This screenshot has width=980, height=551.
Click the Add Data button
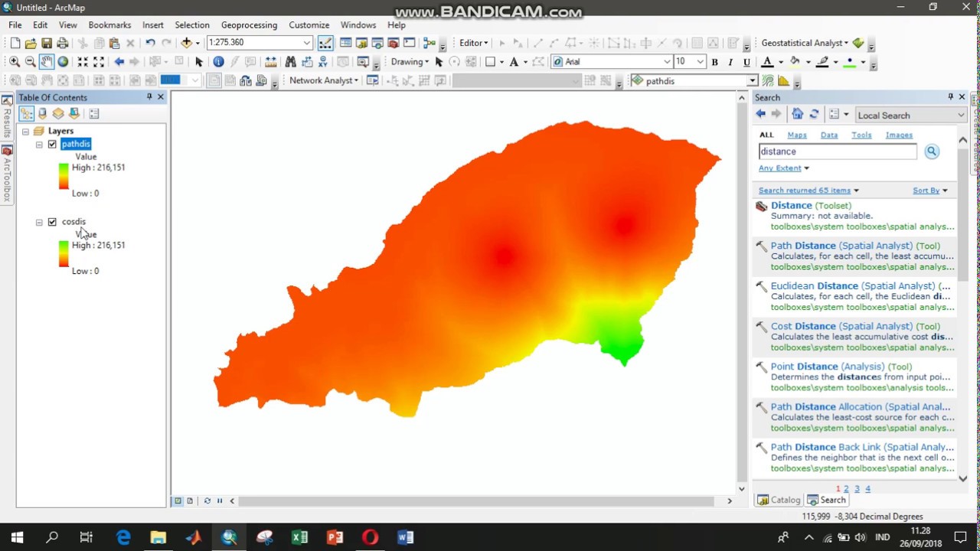(186, 43)
